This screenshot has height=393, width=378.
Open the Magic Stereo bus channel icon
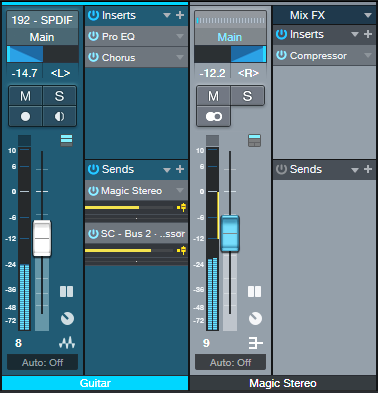pyautogui.click(x=255, y=343)
